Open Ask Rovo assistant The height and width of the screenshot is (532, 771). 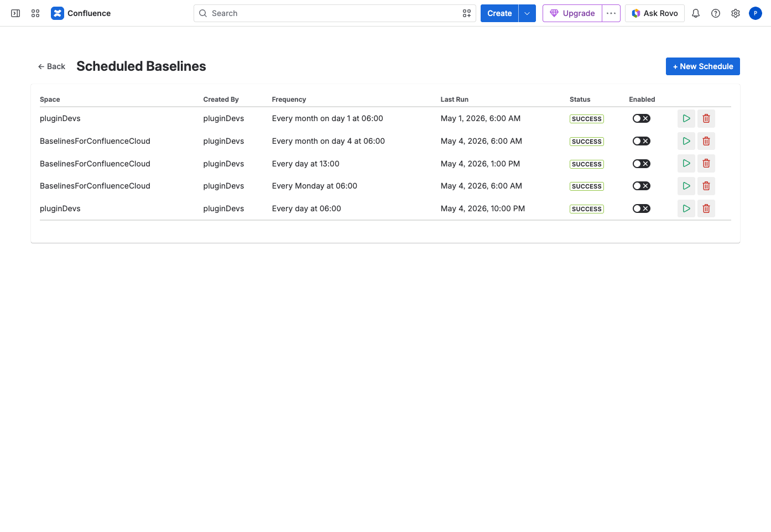[x=655, y=13]
